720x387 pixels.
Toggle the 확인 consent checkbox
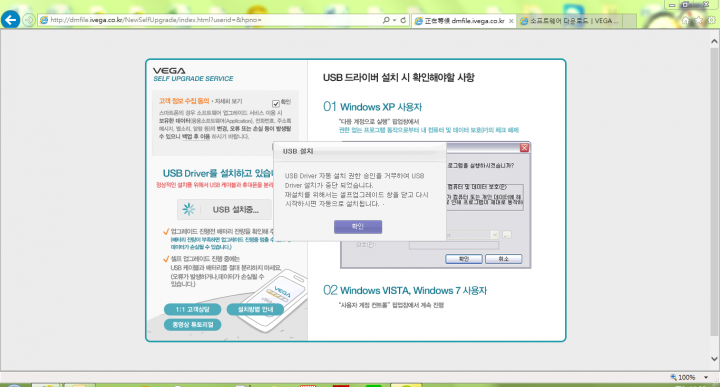pos(276,103)
